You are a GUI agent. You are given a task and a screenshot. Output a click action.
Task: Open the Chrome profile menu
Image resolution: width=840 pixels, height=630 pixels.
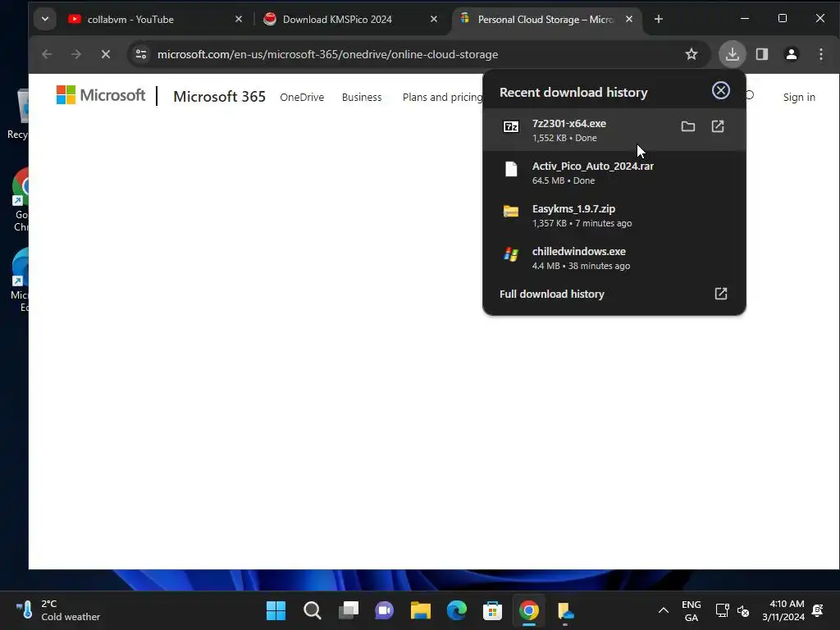tap(792, 54)
